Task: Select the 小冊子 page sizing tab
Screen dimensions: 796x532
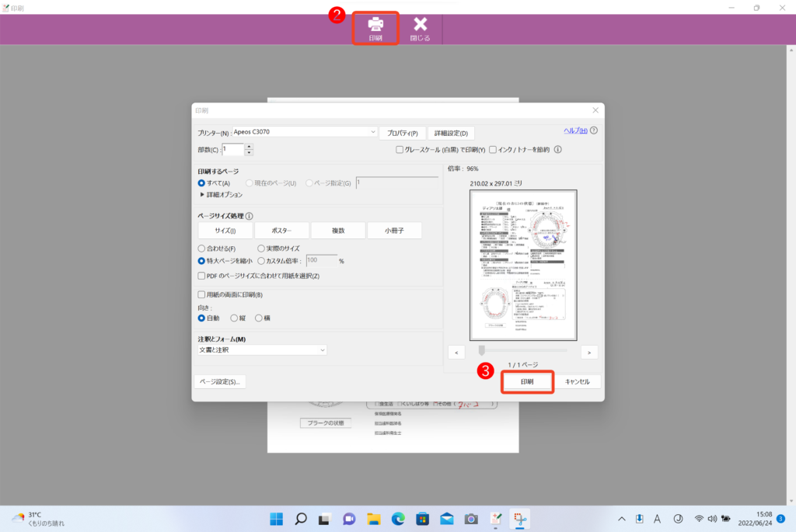Action: (394, 231)
